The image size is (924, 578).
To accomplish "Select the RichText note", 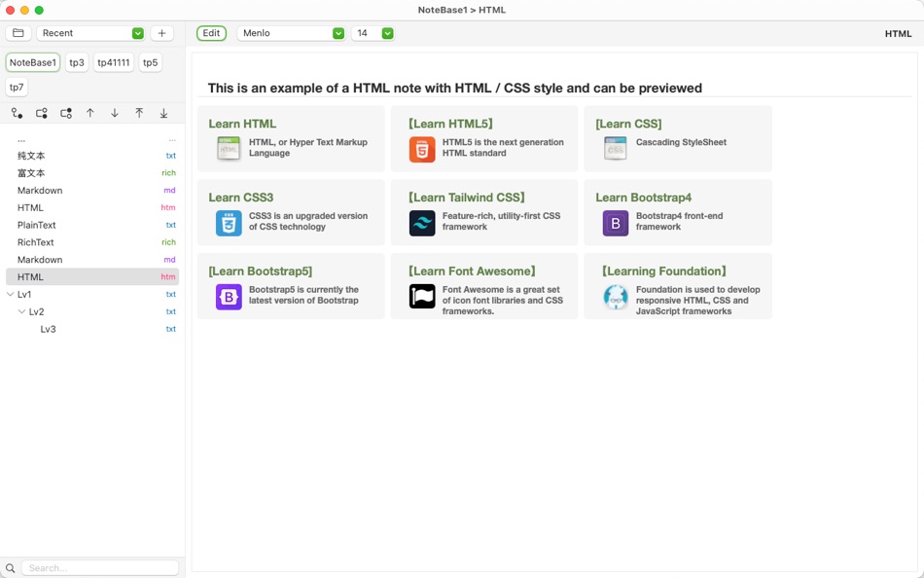I will tap(92, 242).
